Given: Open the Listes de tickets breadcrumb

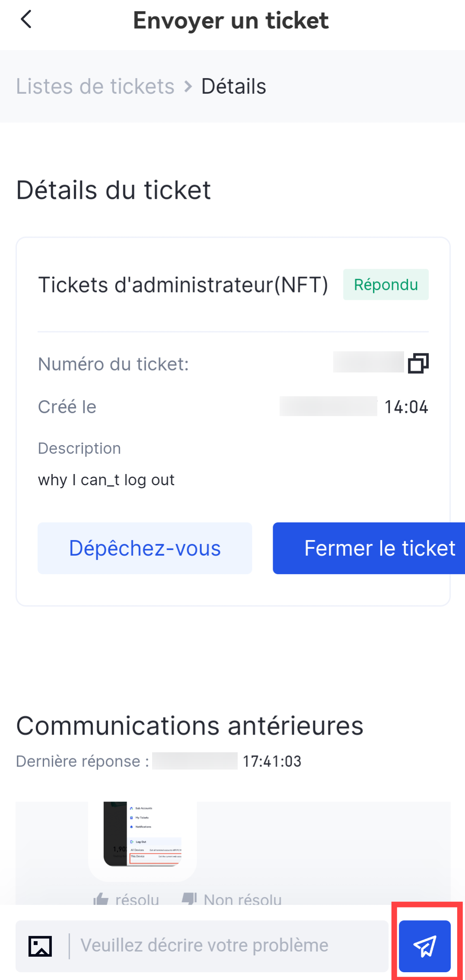Looking at the screenshot, I should tap(95, 86).
